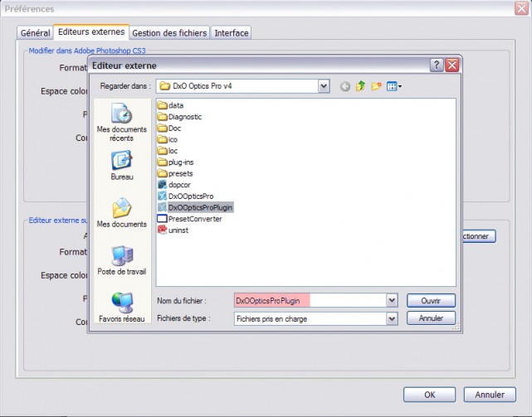
Task: Select the DxOOpticsProPlugin file
Action: pos(195,207)
